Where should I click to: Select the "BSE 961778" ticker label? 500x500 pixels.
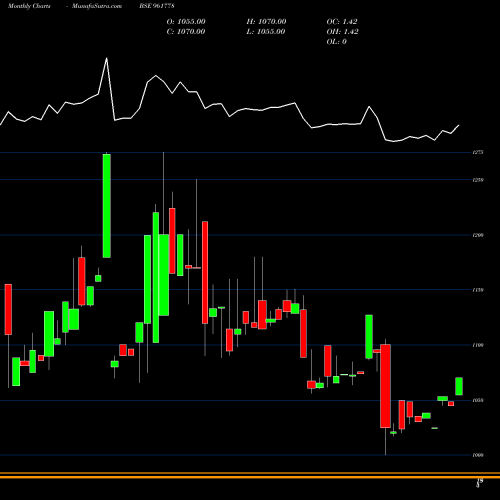[x=157, y=6]
